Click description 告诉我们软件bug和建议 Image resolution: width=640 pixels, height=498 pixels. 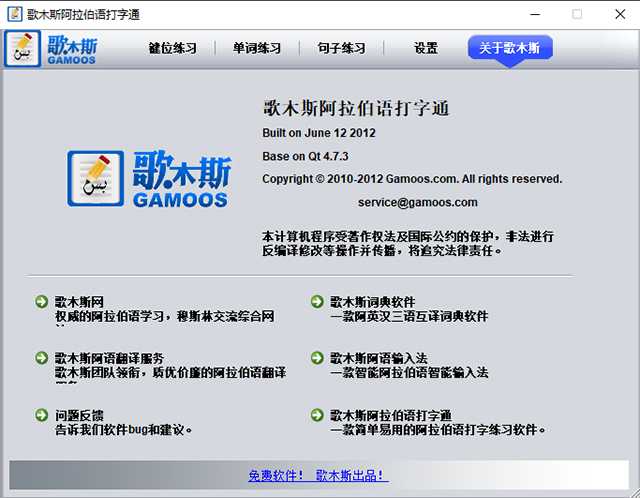[x=124, y=429]
